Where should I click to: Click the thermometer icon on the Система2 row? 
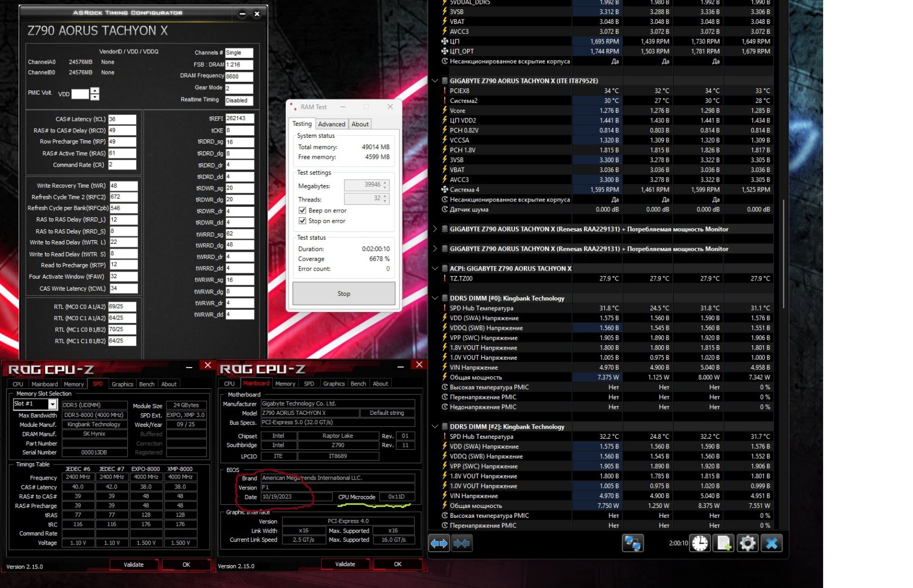(444, 100)
